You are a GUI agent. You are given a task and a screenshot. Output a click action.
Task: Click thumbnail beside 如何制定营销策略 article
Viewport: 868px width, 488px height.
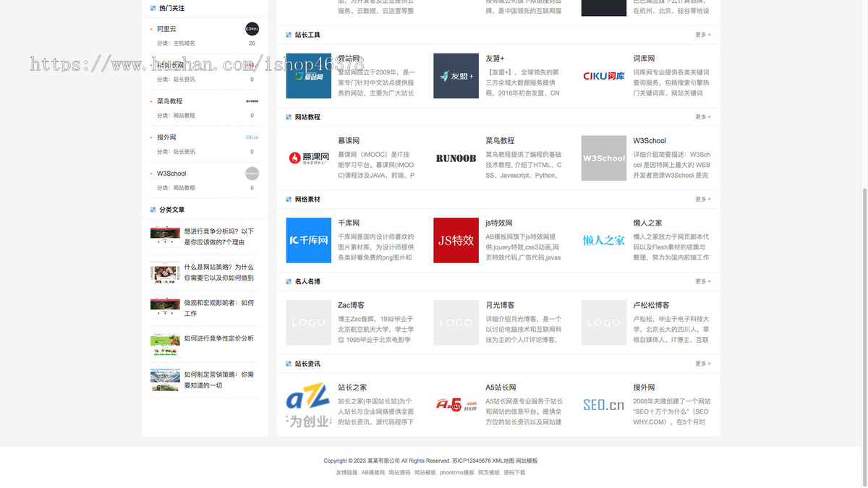click(165, 380)
